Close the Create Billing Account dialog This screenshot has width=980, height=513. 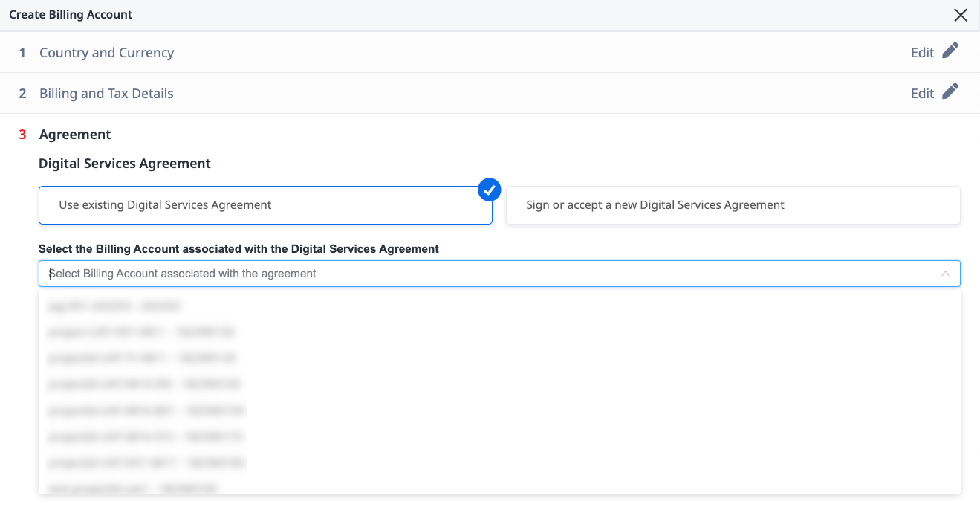(x=961, y=15)
